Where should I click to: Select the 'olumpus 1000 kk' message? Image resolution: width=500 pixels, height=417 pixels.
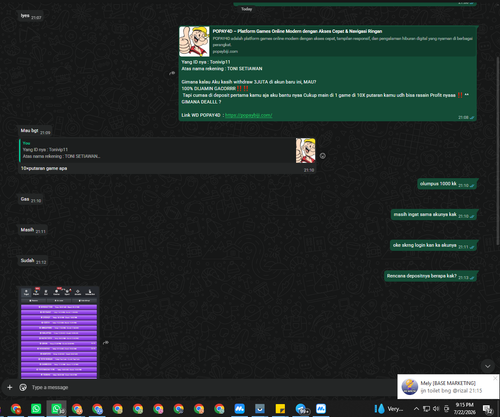447,184
